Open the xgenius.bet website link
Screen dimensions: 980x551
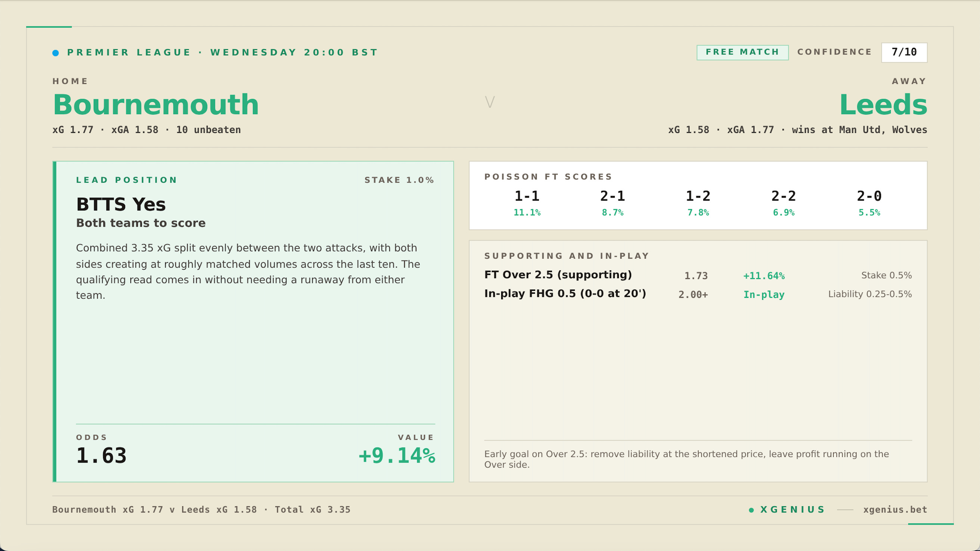point(895,510)
